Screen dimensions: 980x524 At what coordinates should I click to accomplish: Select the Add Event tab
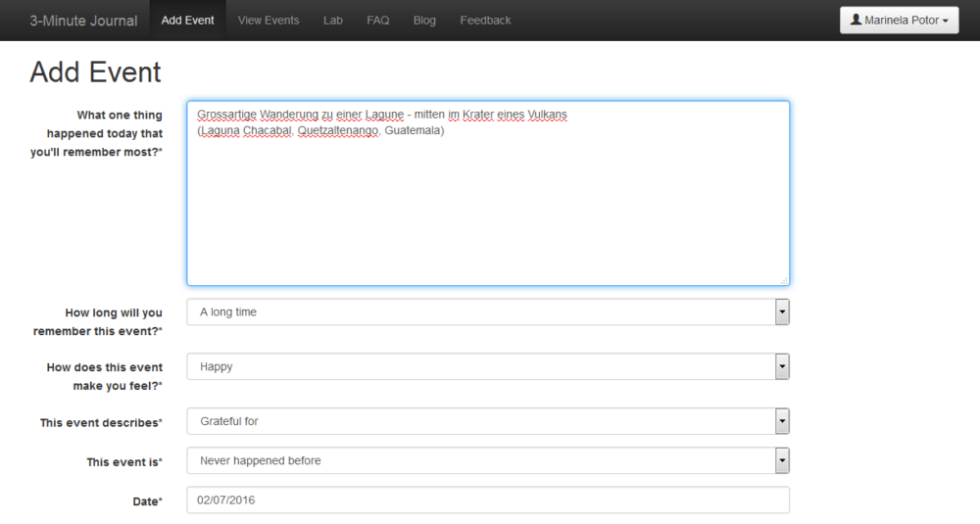point(187,21)
